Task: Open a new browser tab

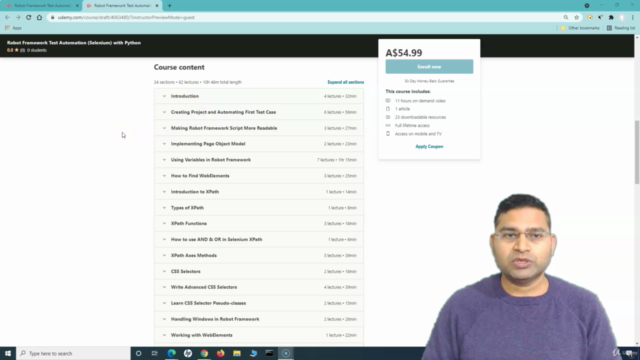Action: click(169, 6)
